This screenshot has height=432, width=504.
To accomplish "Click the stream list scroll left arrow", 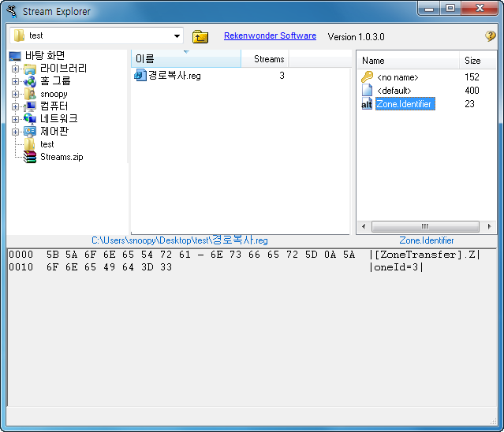I will click(x=364, y=226).
